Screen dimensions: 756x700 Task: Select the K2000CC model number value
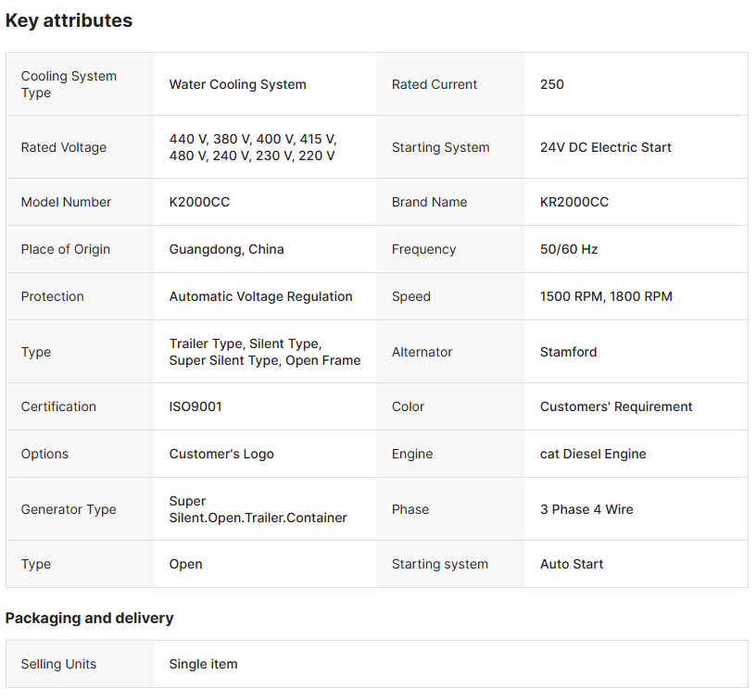click(199, 202)
